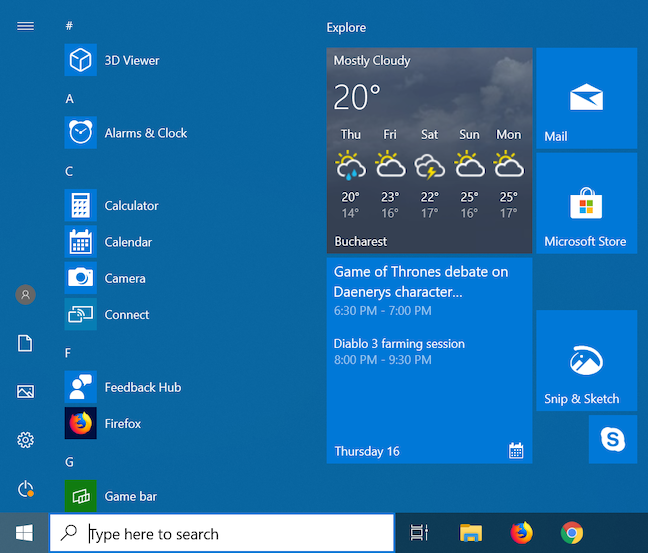The height and width of the screenshot is (553, 648).
Task: Open the Pictures sidebar icon
Action: [x=25, y=391]
